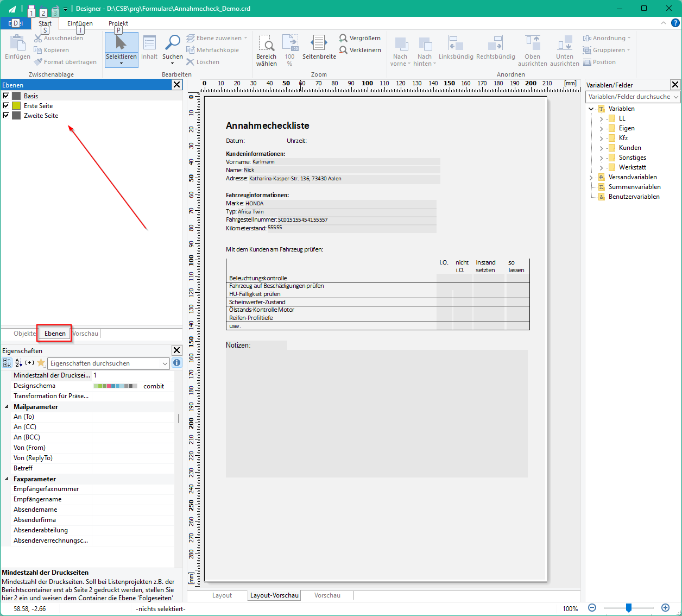Image resolution: width=682 pixels, height=616 pixels.
Task: Collapse the Mailparameter property group
Action: pyautogui.click(x=7, y=406)
